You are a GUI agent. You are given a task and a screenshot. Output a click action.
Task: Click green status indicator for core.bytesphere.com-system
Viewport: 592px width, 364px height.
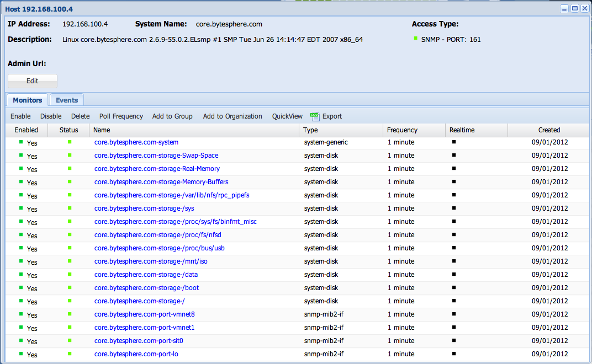click(x=70, y=142)
